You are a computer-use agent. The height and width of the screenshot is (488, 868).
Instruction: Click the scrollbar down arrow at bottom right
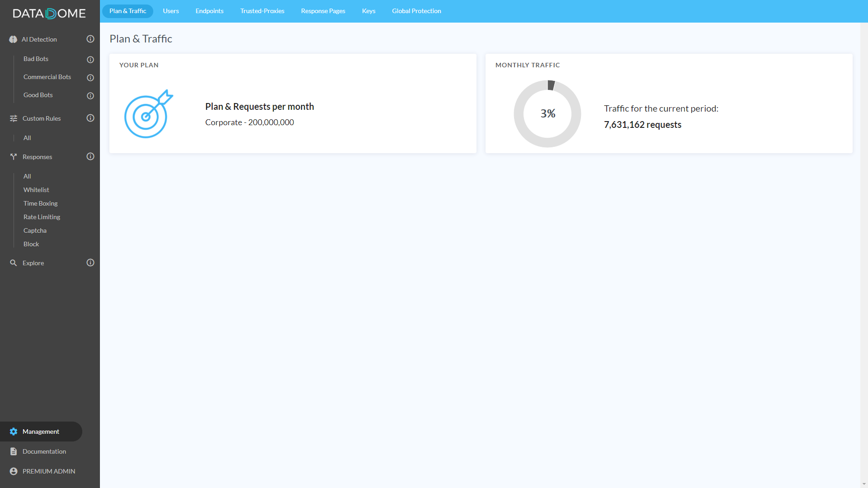point(864,484)
